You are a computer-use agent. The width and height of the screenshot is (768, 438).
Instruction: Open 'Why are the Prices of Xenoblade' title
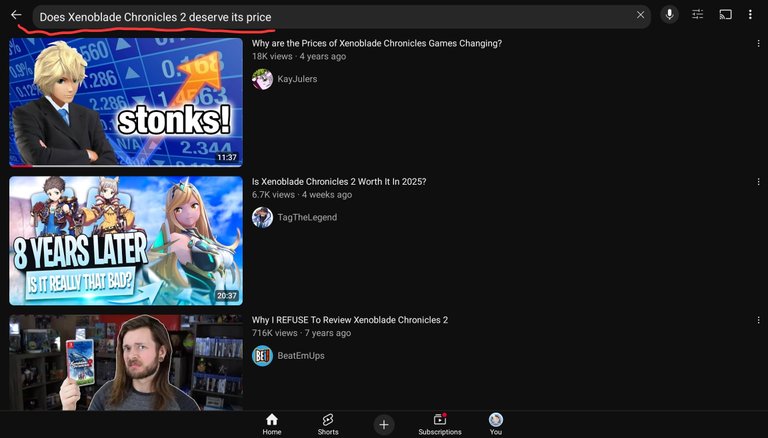tap(377, 43)
